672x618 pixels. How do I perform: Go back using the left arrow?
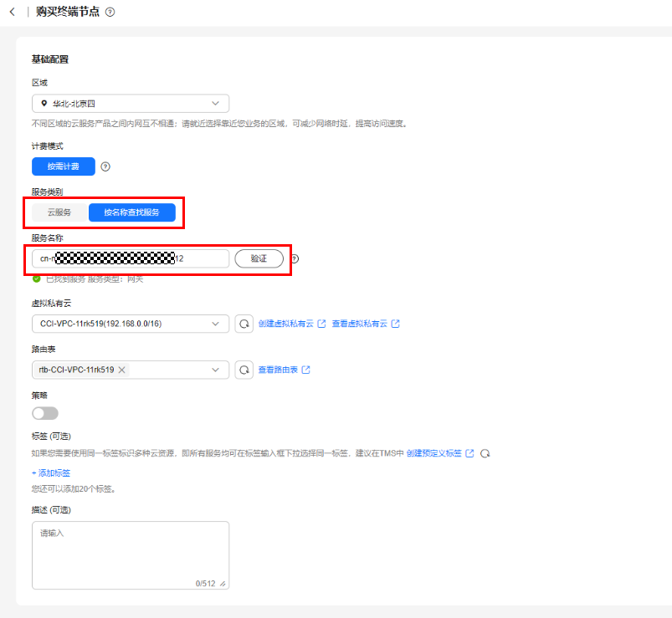(13, 12)
